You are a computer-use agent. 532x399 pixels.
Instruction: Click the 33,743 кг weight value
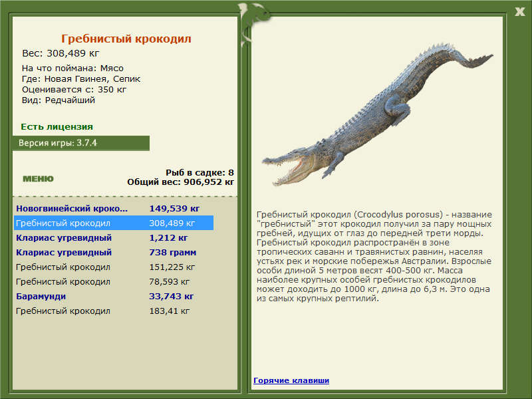click(172, 296)
